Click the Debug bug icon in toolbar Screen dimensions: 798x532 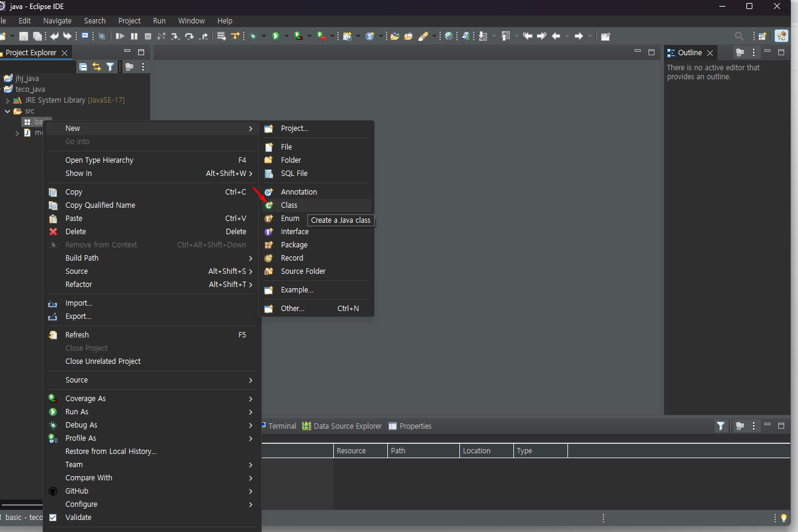[x=253, y=36]
